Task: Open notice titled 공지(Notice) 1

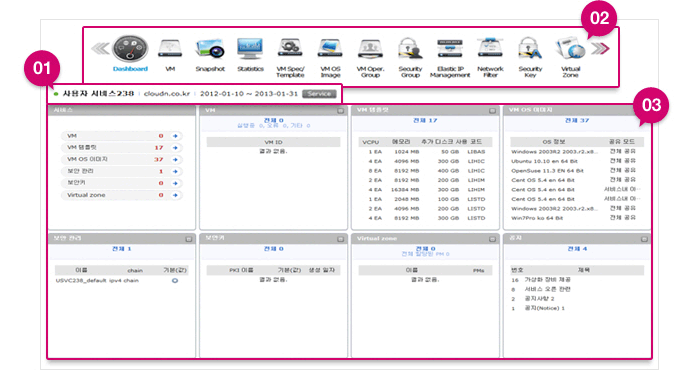Action: tap(544, 308)
